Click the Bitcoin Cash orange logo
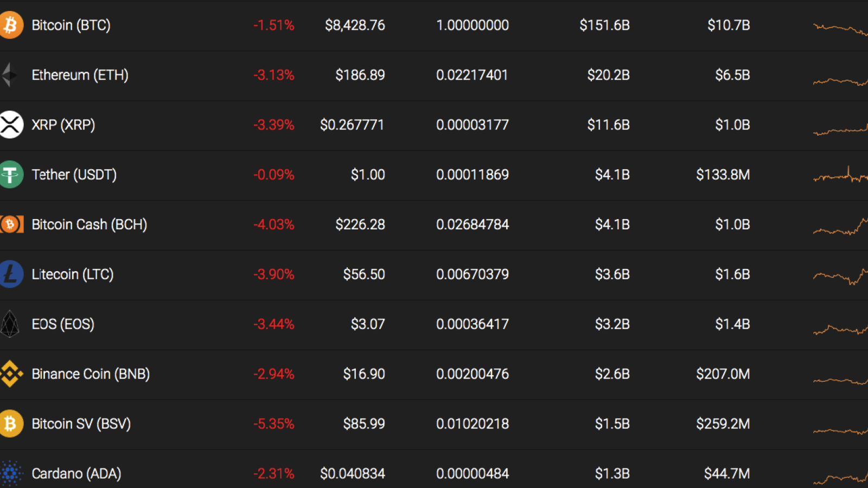The height and width of the screenshot is (488, 868). pos(11,224)
